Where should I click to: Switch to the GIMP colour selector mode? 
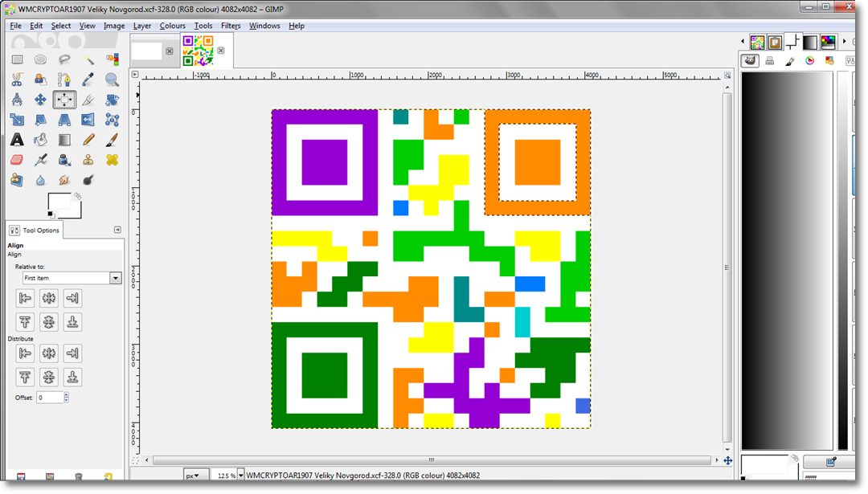pos(750,61)
